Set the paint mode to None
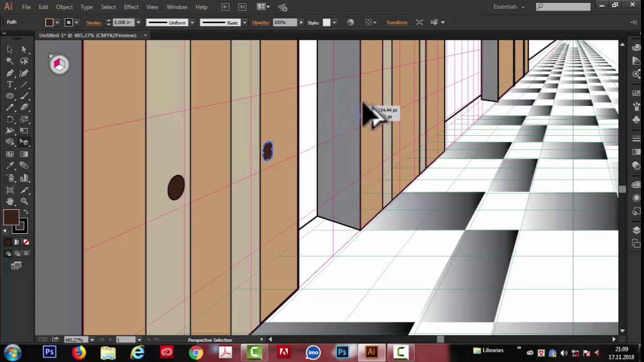Screen dimensions: 644x362 pos(26,242)
